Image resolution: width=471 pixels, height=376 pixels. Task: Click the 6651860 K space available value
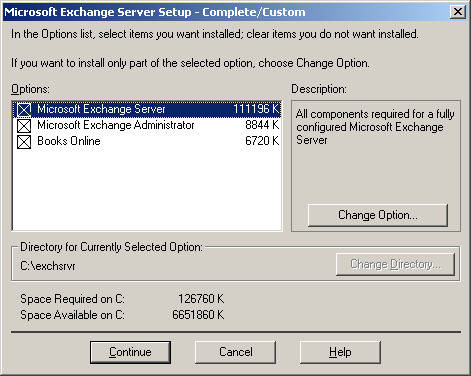click(x=198, y=315)
